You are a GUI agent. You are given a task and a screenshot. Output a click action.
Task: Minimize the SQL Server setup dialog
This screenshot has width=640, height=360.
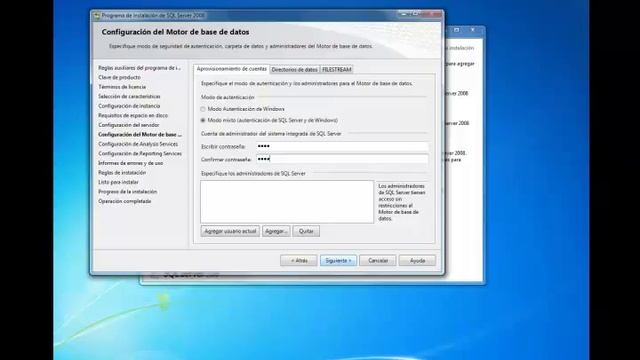tap(404, 14)
